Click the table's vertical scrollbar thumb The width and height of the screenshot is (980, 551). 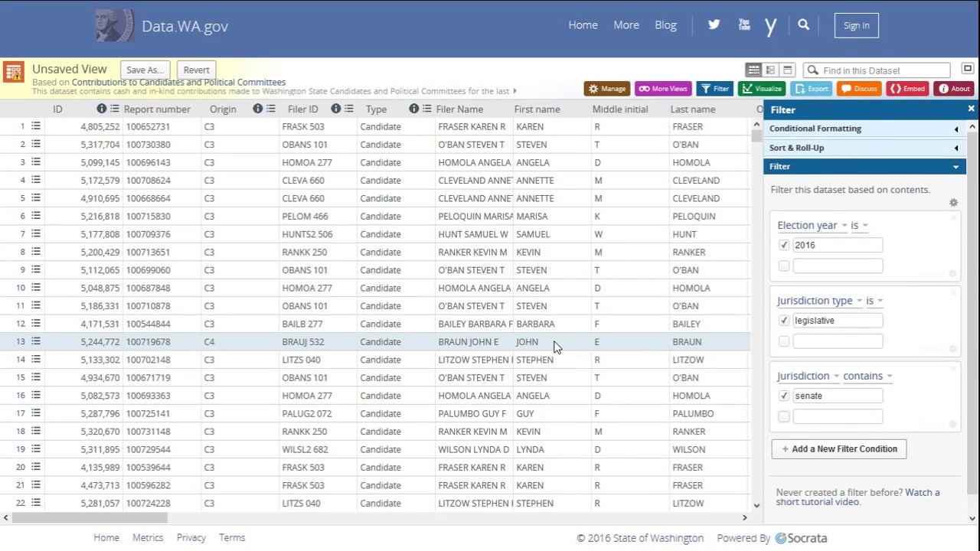[756, 135]
